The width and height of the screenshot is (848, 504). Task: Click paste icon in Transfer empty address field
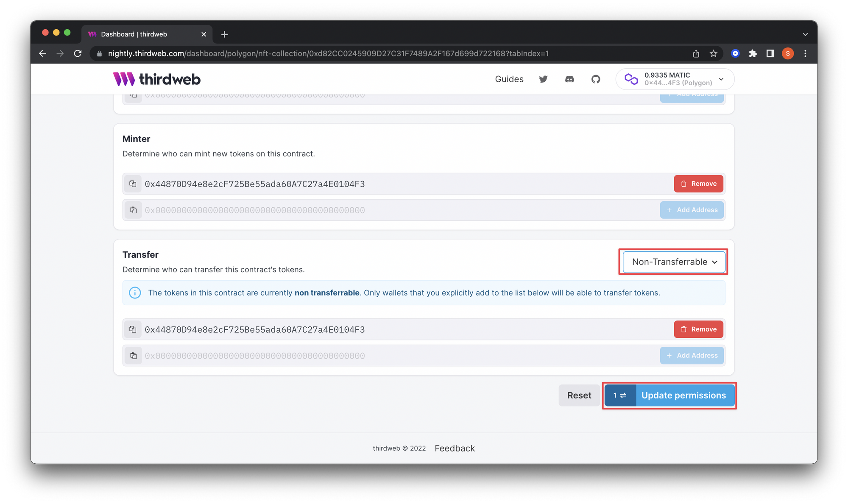[x=133, y=356]
